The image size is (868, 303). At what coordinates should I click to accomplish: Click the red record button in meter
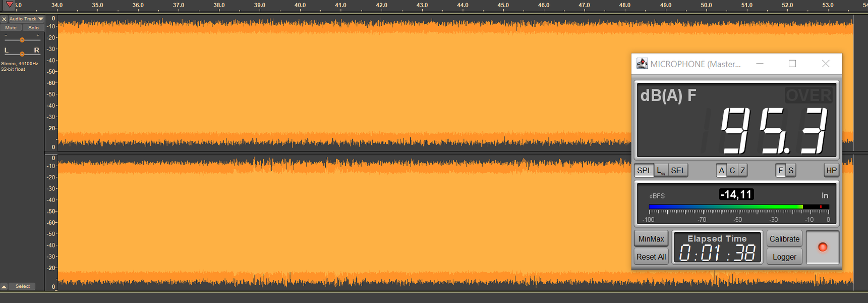pos(823,247)
